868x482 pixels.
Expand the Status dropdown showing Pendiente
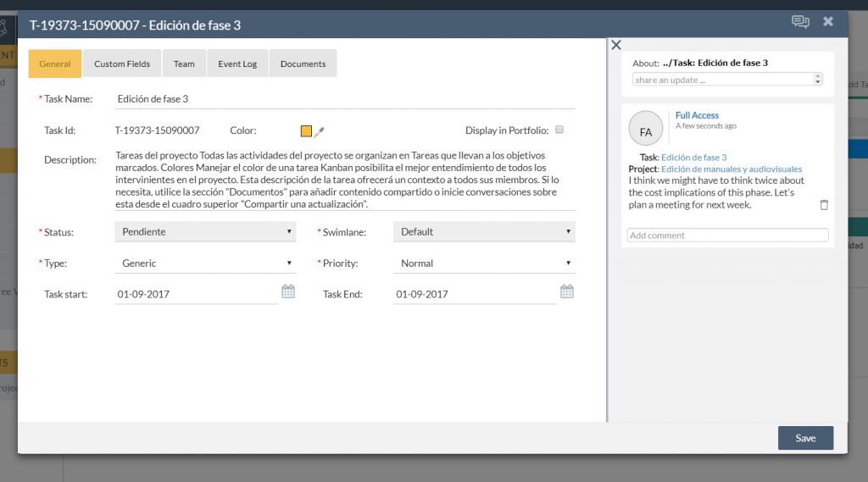205,232
